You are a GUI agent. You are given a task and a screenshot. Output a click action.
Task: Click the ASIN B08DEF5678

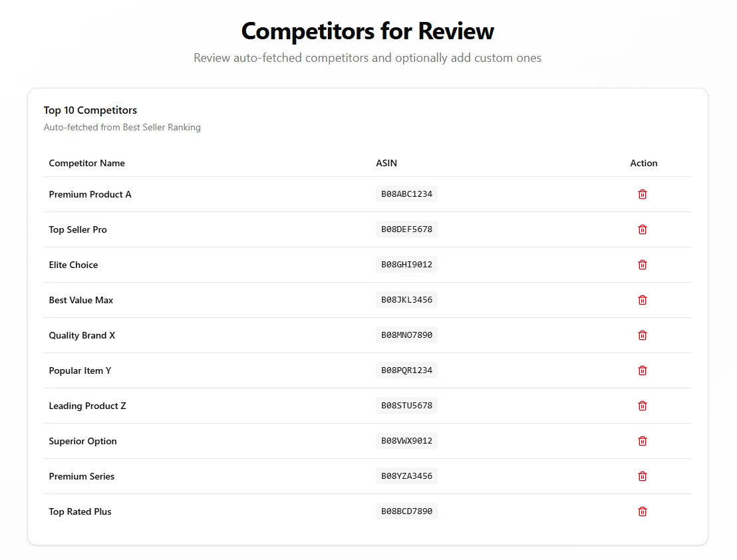coord(406,229)
